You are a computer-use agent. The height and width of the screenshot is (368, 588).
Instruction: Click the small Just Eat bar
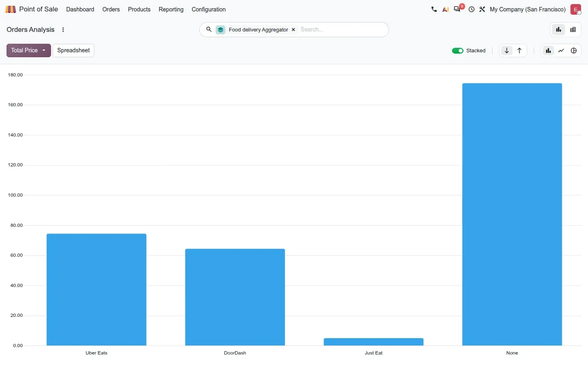[374, 342]
